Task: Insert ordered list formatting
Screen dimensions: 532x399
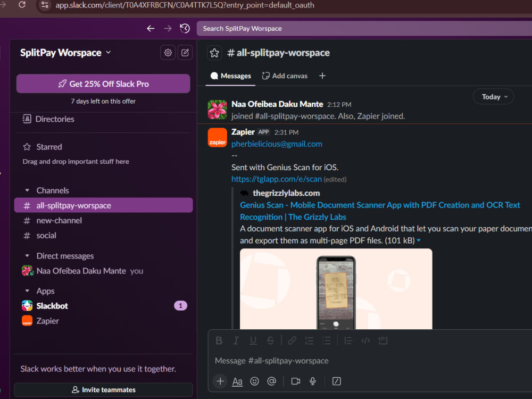Action: point(309,340)
